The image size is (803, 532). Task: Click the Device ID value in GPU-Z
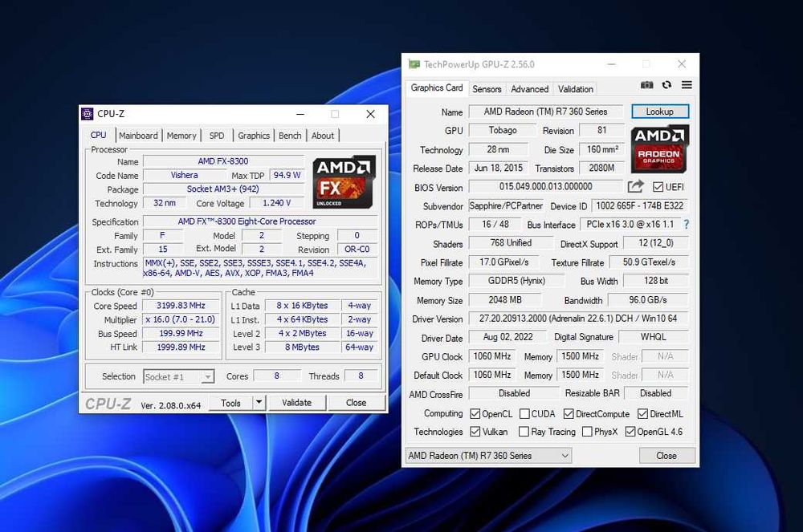point(640,205)
